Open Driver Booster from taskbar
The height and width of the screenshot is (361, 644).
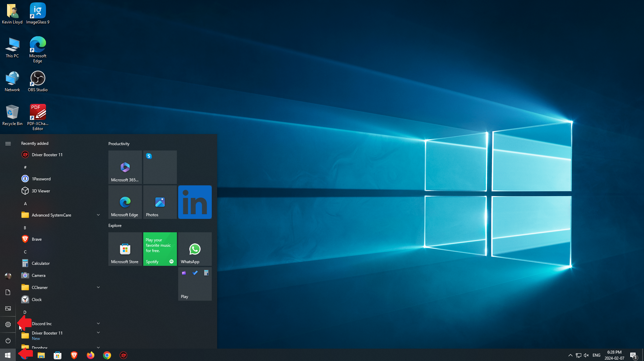click(123, 355)
